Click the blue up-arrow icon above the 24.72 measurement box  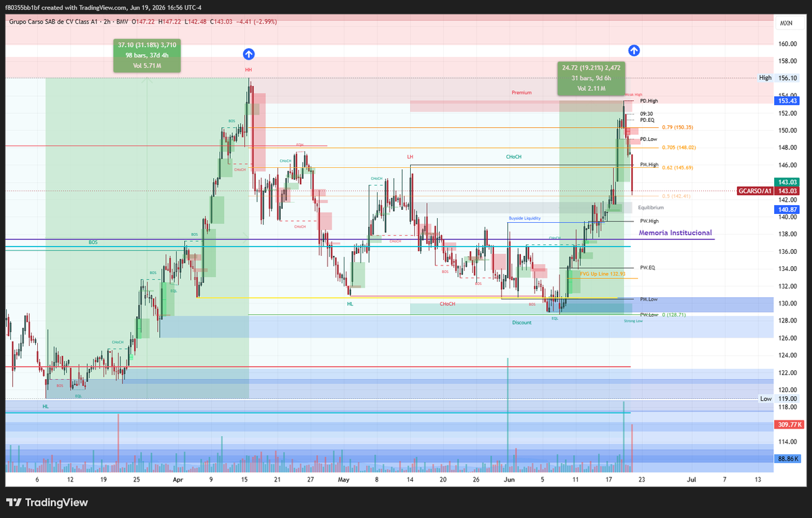tap(634, 49)
